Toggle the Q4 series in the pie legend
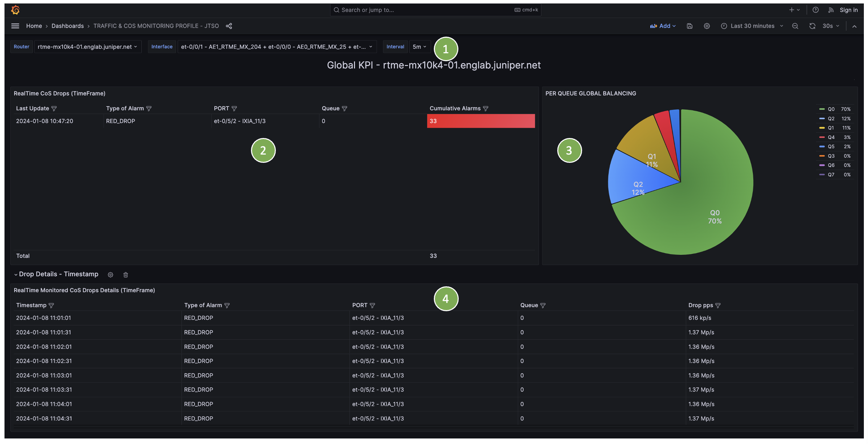The height and width of the screenshot is (444, 868). coord(831,137)
